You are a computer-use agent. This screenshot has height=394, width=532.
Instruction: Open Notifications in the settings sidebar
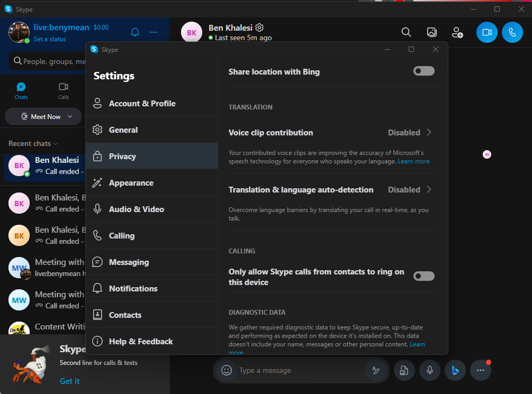133,288
